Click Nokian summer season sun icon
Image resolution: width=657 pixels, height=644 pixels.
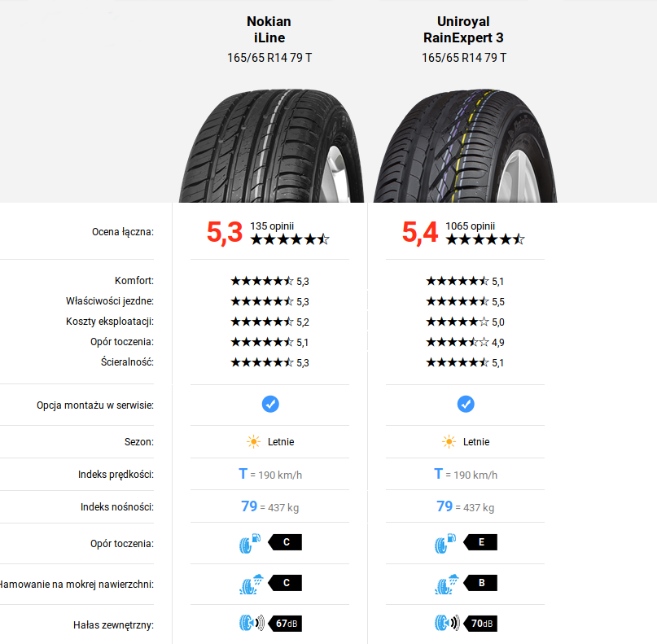(255, 442)
